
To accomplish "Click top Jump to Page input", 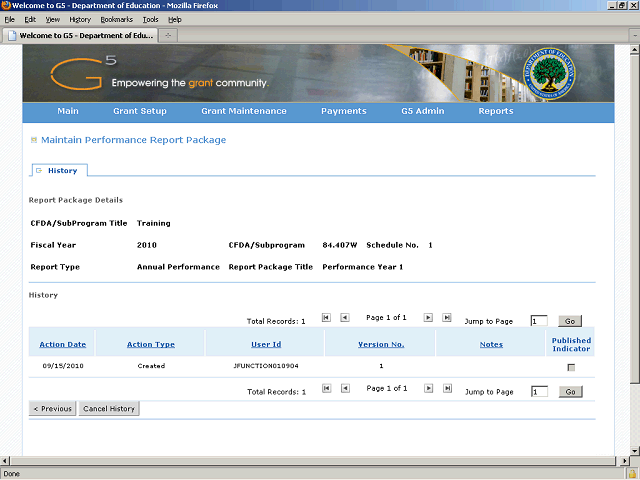I will click(539, 321).
